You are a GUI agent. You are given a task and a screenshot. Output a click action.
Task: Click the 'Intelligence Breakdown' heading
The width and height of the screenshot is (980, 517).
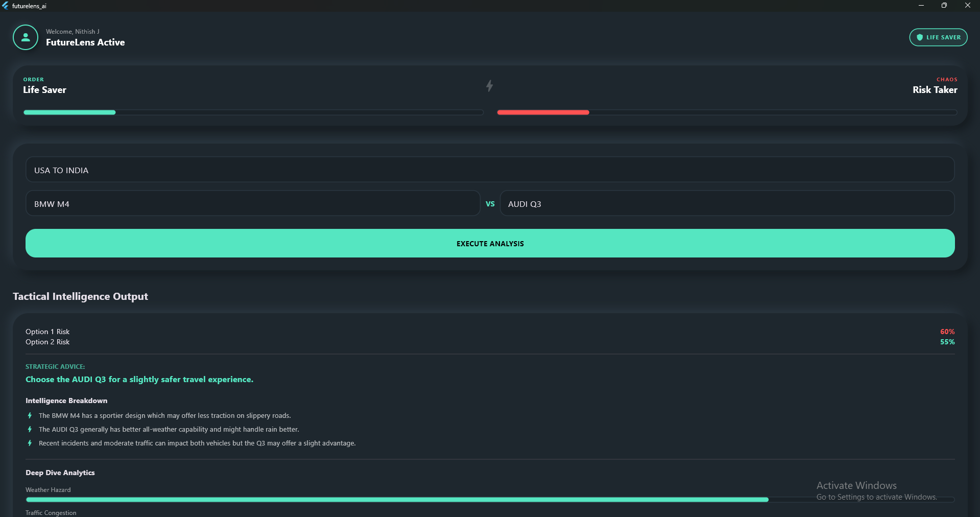click(x=66, y=401)
